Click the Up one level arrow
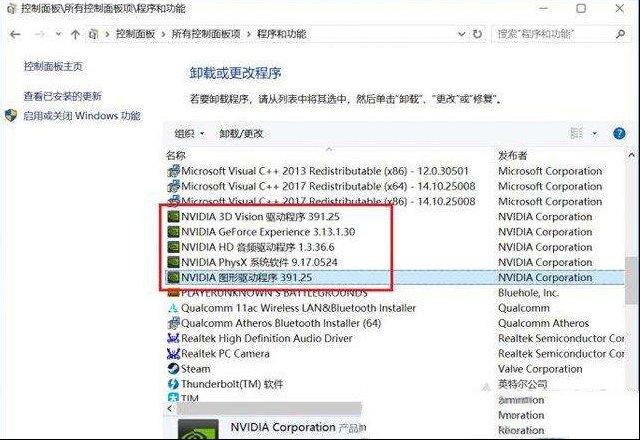Viewport: 640px width, 440px height. click(75, 34)
